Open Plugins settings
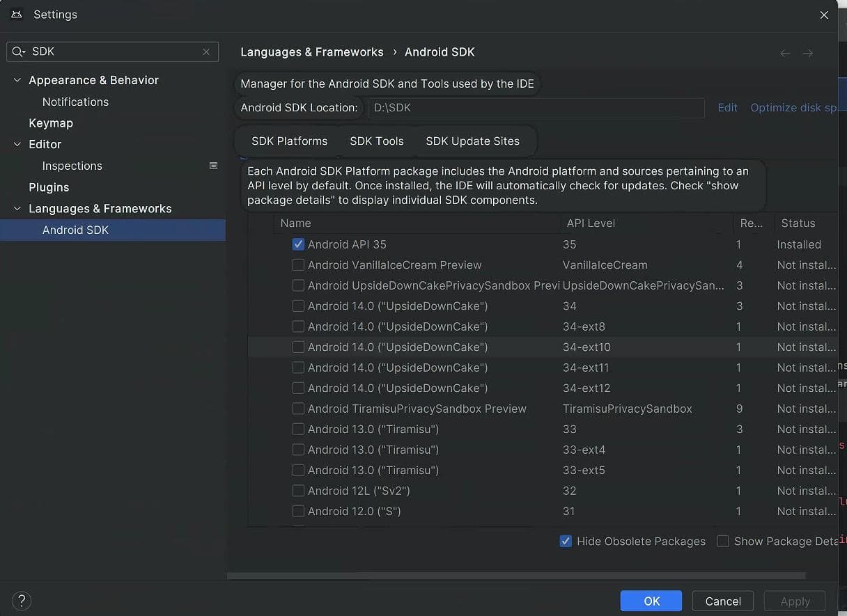This screenshot has width=847, height=616. point(49,187)
